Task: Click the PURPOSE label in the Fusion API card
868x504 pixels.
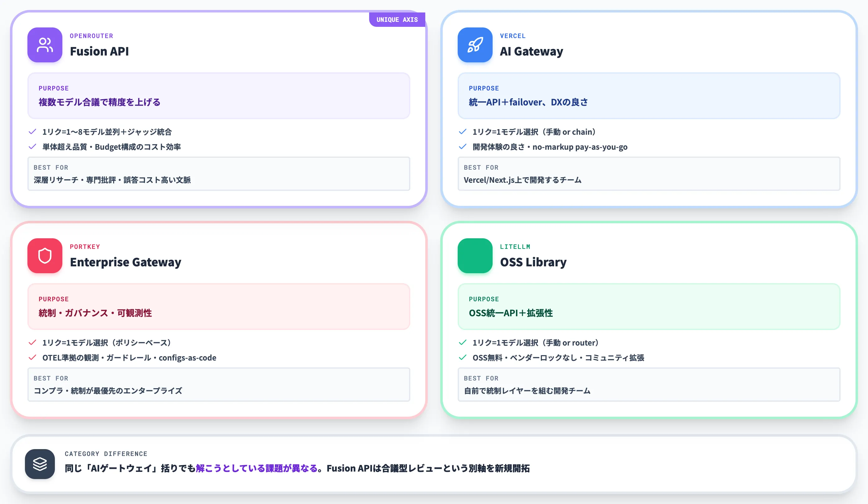Action: 53,88
